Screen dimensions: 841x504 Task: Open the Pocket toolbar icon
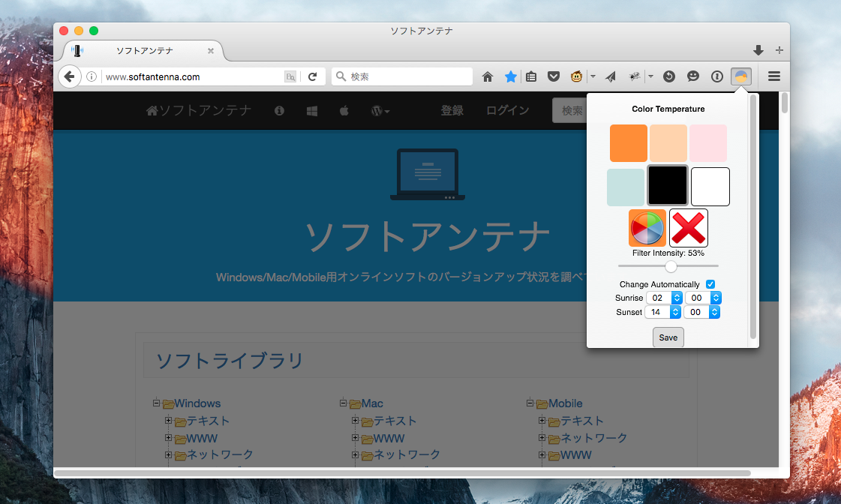tap(554, 76)
